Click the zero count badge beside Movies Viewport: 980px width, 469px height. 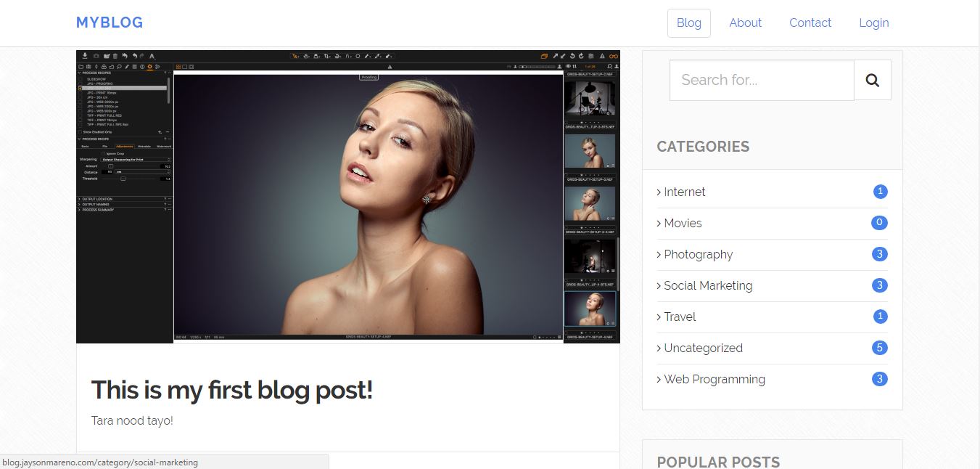(x=879, y=223)
